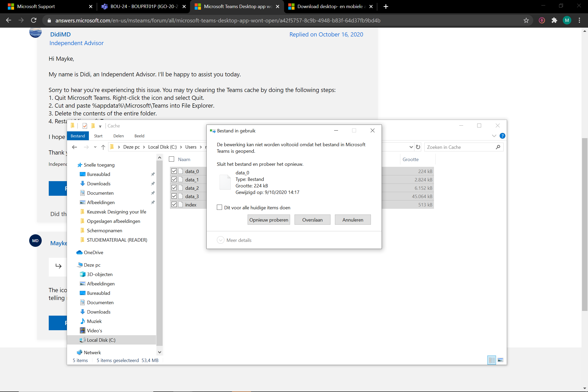Click the browser page vertical scrollbar
The image size is (588, 392).
585,224
